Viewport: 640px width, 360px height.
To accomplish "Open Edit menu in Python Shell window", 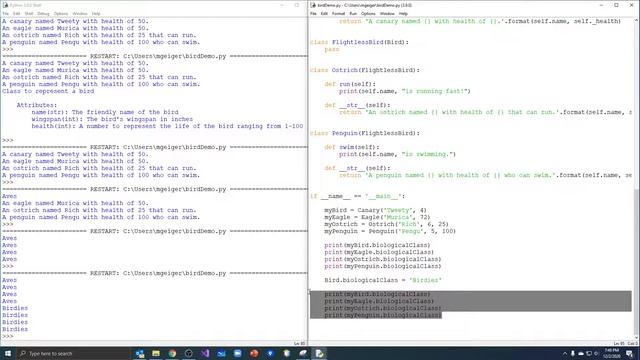I will pos(17,13).
